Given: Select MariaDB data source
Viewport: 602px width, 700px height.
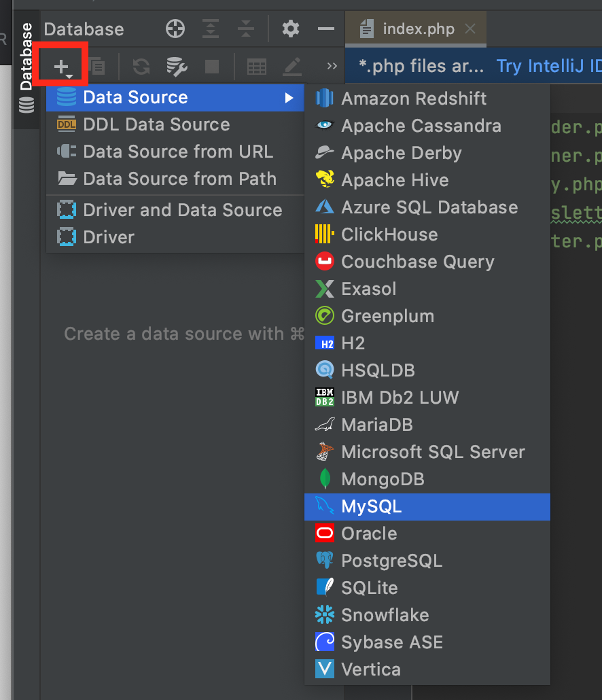Looking at the screenshot, I should (x=427, y=425).
